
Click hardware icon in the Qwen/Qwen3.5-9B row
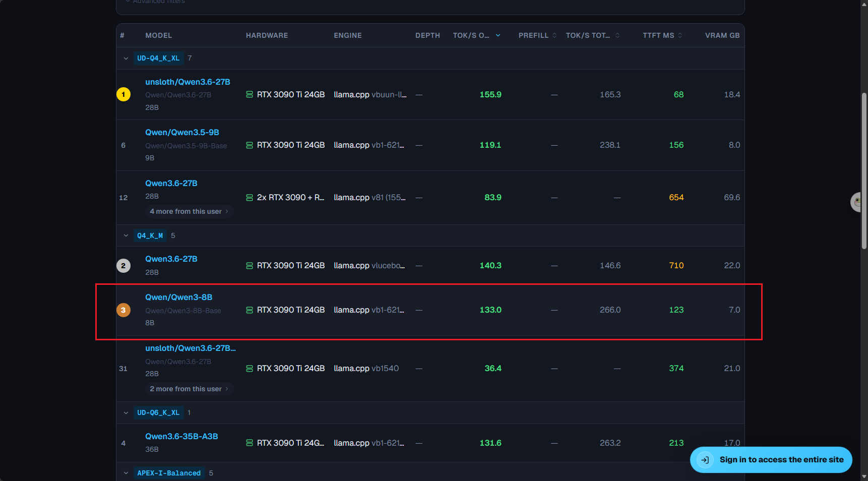250,145
